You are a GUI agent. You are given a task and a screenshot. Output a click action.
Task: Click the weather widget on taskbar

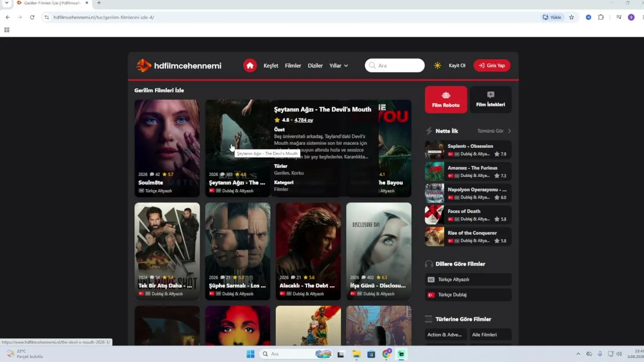(x=25, y=354)
